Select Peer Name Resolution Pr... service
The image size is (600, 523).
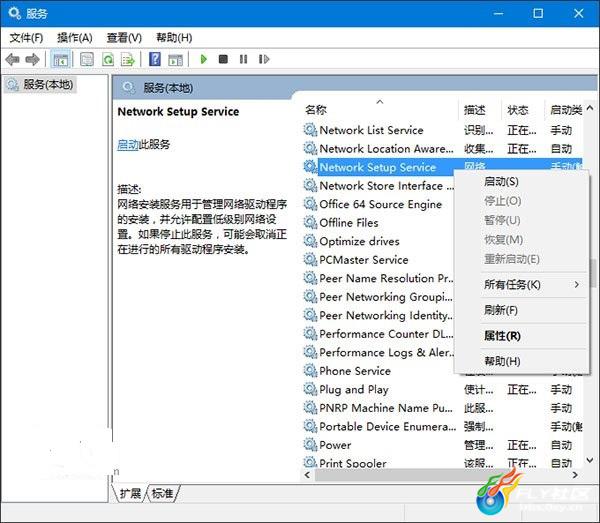386,278
